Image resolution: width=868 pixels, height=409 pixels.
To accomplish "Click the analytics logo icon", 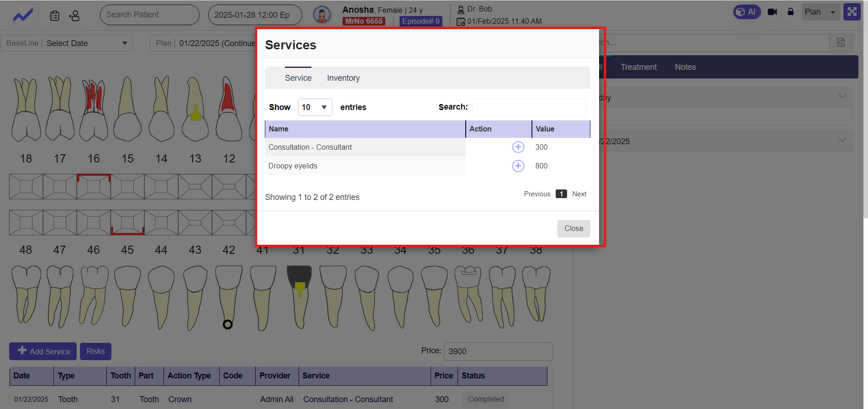I will pyautogui.click(x=23, y=16).
